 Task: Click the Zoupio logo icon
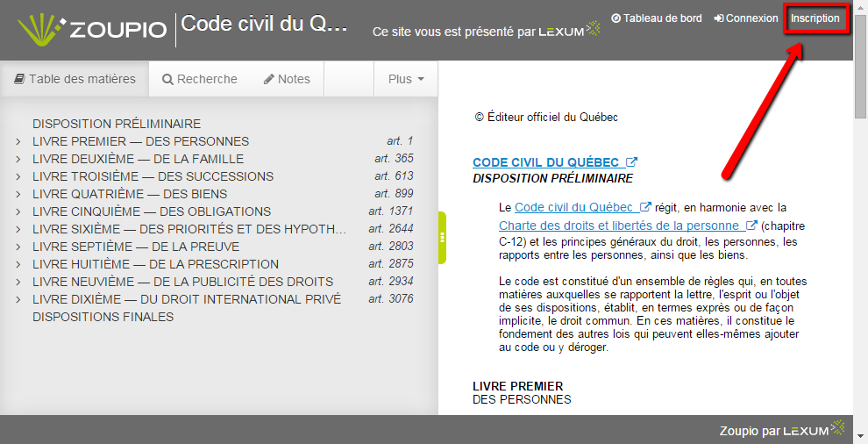point(40,30)
